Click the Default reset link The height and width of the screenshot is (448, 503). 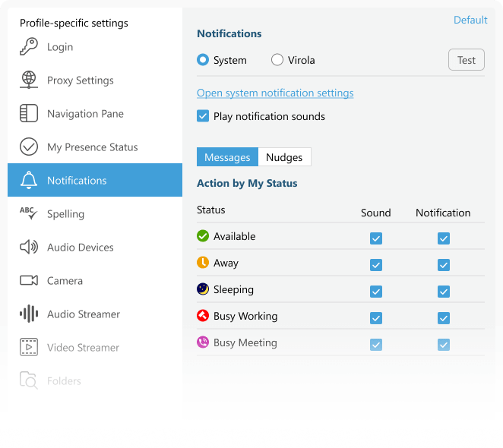(x=470, y=20)
